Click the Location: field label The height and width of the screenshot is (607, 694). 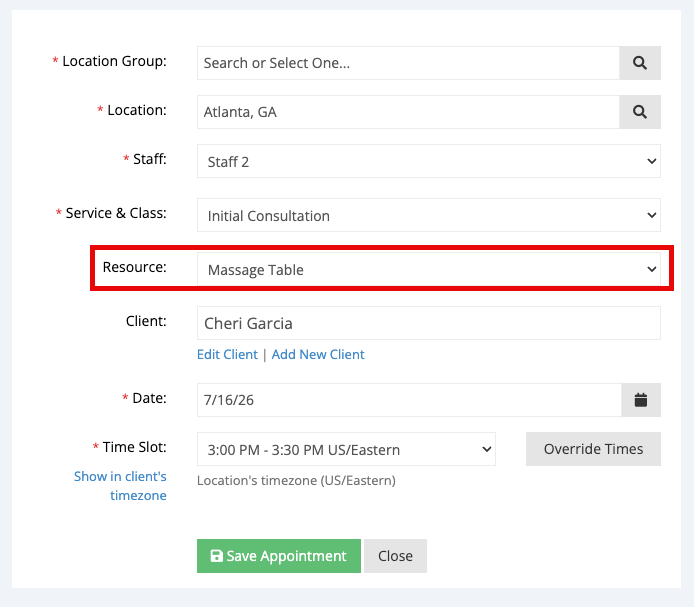[137, 110]
